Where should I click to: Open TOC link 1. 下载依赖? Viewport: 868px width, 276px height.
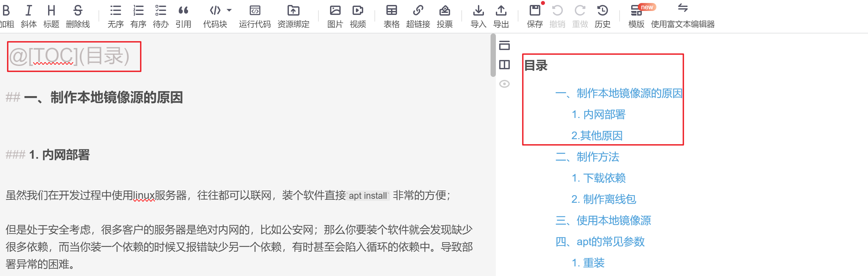[x=598, y=178]
